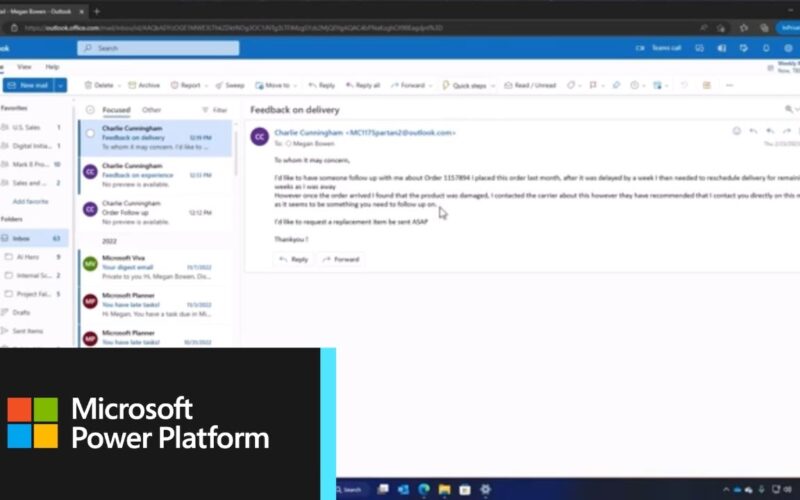Open the Move to menu

[276, 85]
